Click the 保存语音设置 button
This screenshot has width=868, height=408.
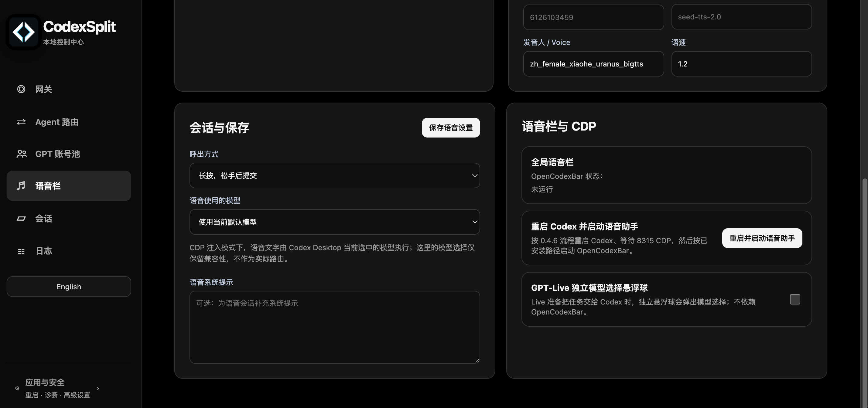[451, 128]
